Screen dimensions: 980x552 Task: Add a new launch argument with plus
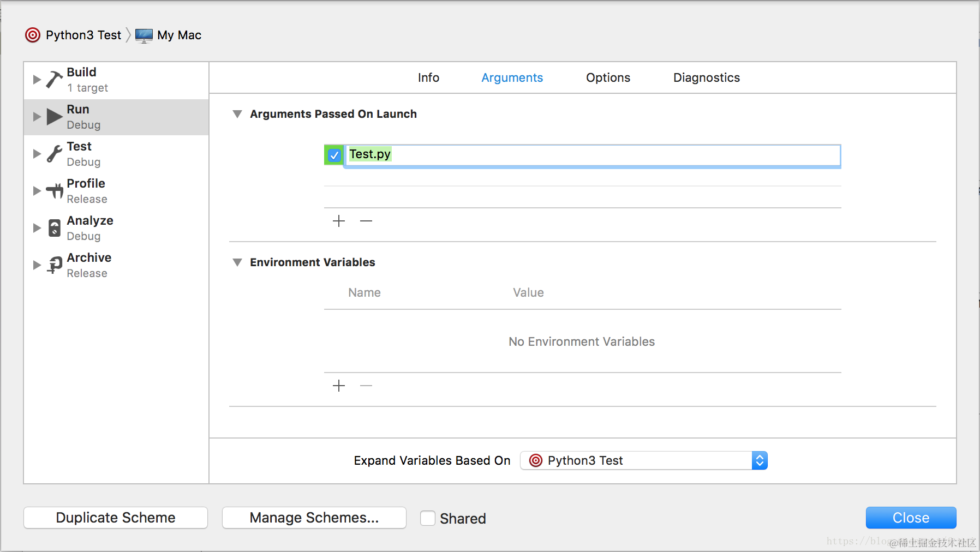pyautogui.click(x=339, y=221)
